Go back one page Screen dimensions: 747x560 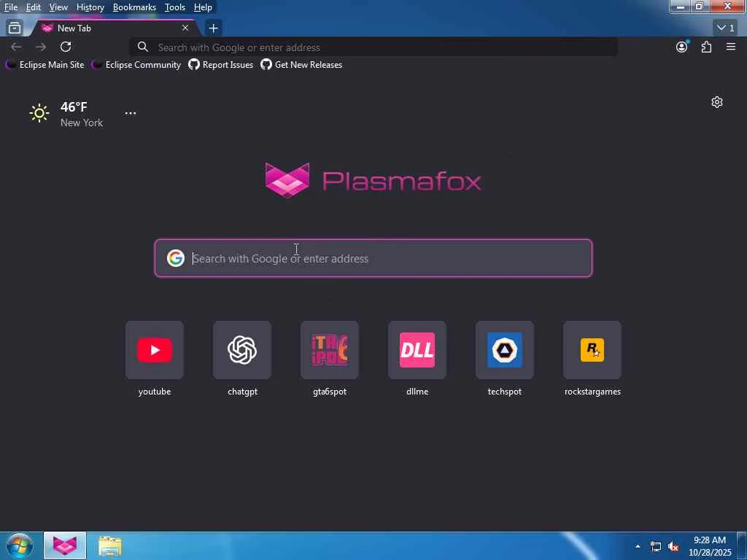point(16,47)
